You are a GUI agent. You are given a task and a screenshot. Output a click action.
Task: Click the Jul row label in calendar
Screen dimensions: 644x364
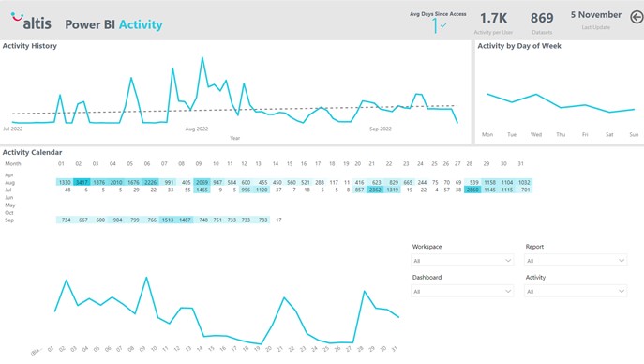point(8,190)
